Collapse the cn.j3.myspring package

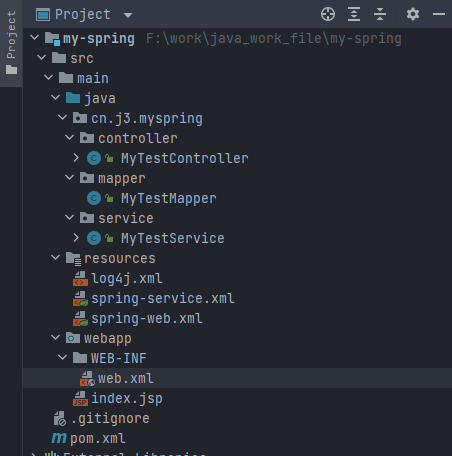click(62, 117)
